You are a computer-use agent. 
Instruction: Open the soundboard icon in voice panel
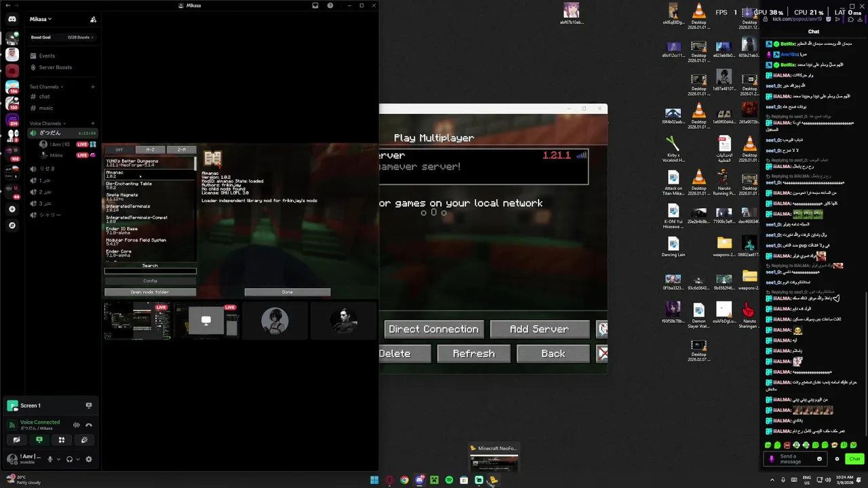coord(84,440)
